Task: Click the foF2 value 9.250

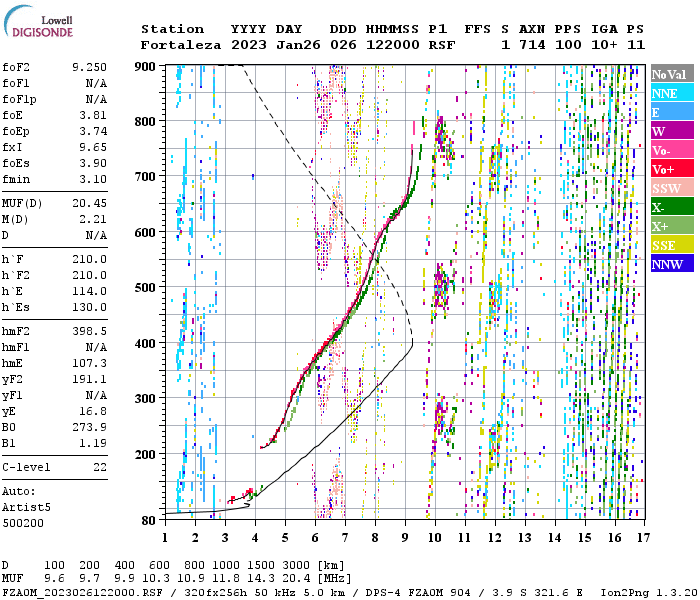Action: pos(89,67)
